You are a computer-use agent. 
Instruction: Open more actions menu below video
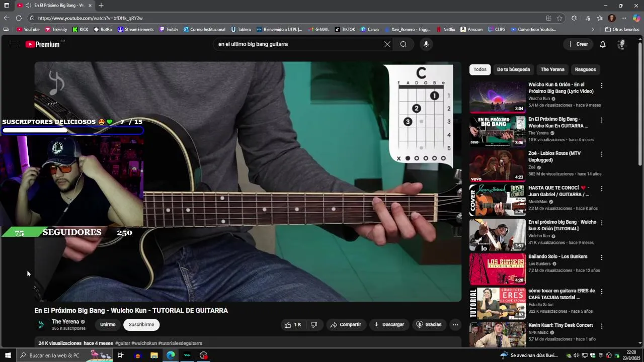click(455, 325)
